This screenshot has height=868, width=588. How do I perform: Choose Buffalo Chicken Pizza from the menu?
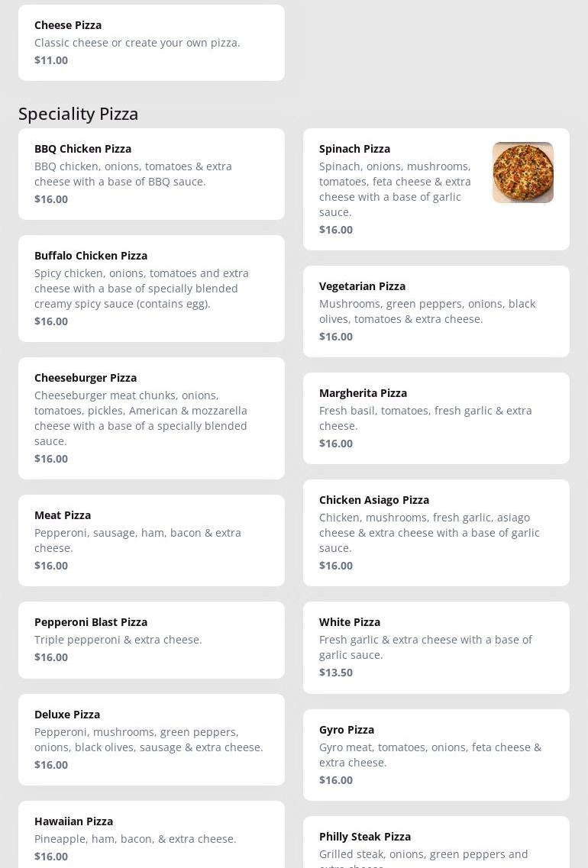pos(151,289)
